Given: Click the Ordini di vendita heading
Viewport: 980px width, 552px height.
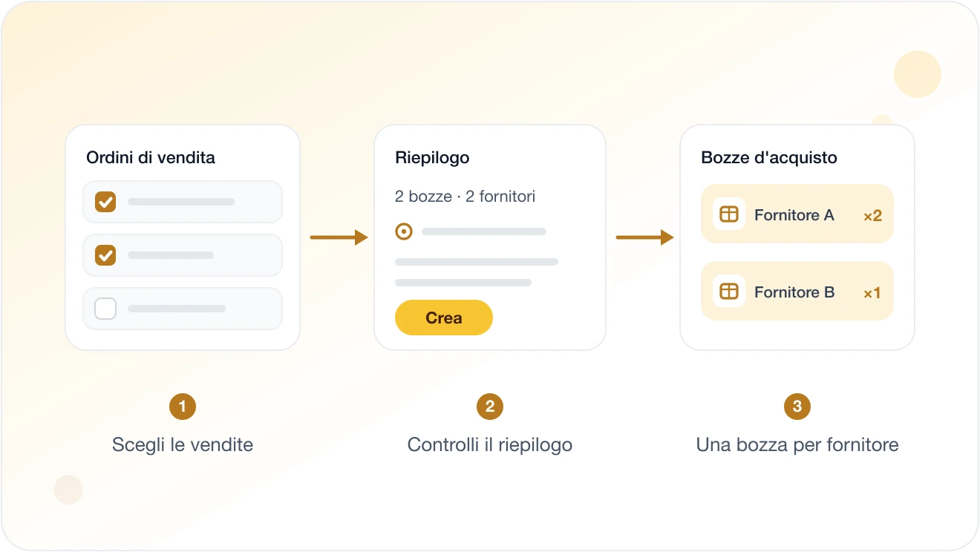Looking at the screenshot, I should (151, 157).
